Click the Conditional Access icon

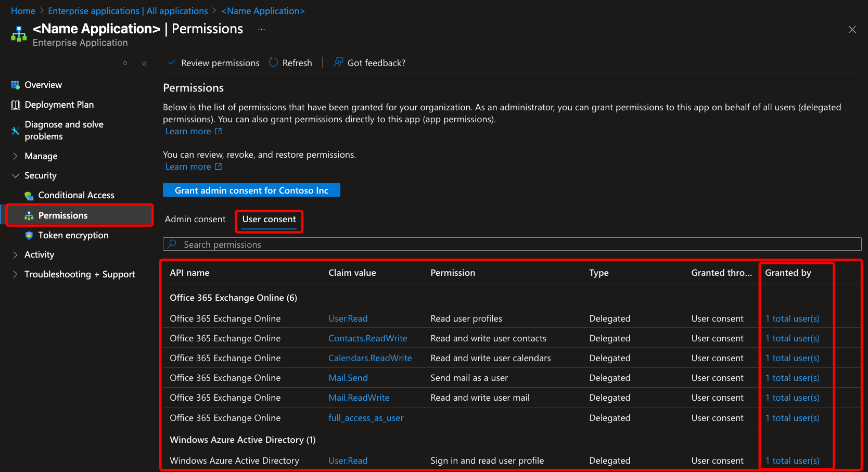point(29,196)
